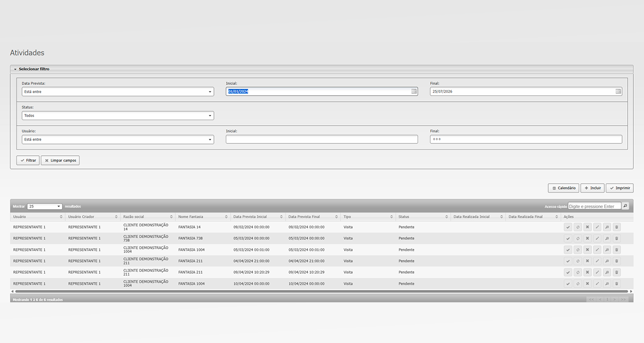Click the Limpar campos button
Screen dimensions: 644x343
point(60,160)
